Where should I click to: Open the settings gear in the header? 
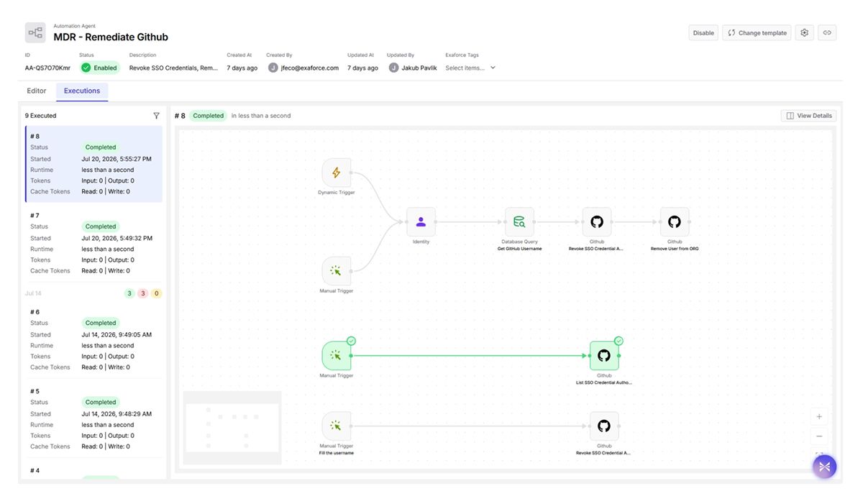[x=805, y=33]
